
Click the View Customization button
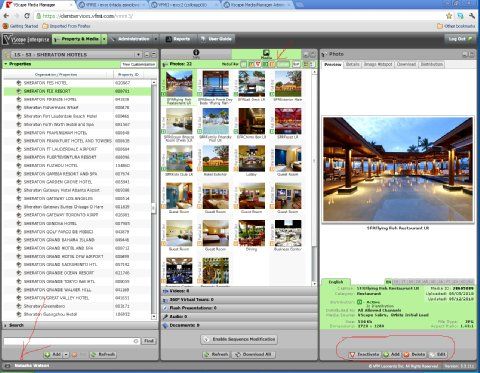139,64
